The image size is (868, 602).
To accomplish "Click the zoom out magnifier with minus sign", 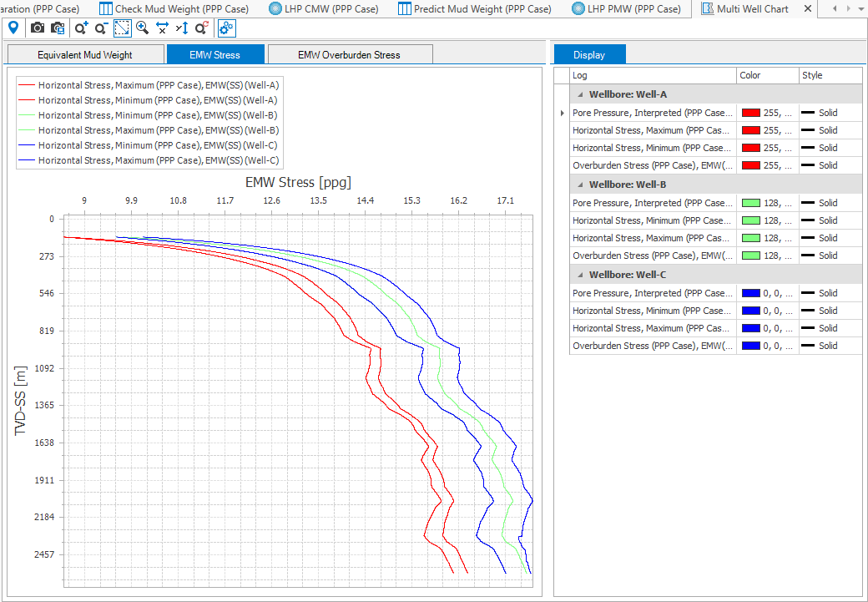I will 101,28.
